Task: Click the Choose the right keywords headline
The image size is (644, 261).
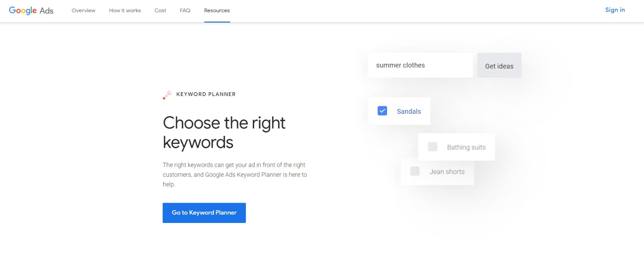Action: click(x=224, y=133)
